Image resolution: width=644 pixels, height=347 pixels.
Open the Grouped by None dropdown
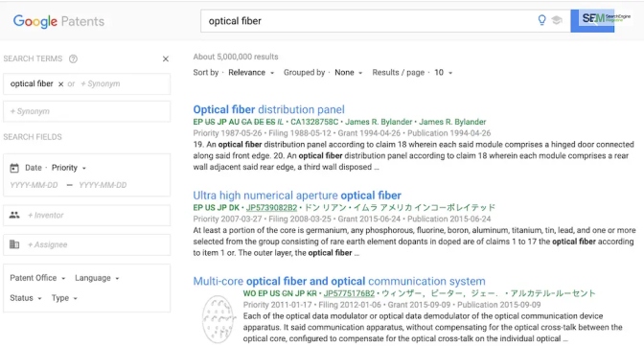click(x=348, y=72)
